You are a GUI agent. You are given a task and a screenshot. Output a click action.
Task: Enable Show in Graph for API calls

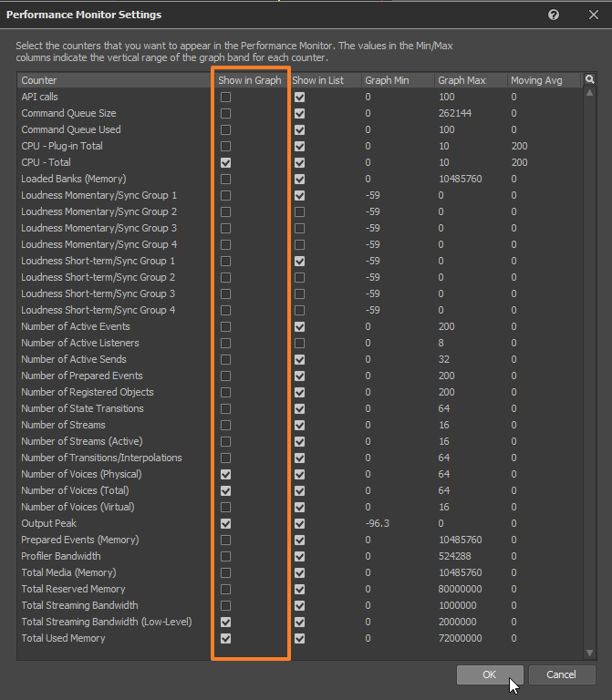225,97
